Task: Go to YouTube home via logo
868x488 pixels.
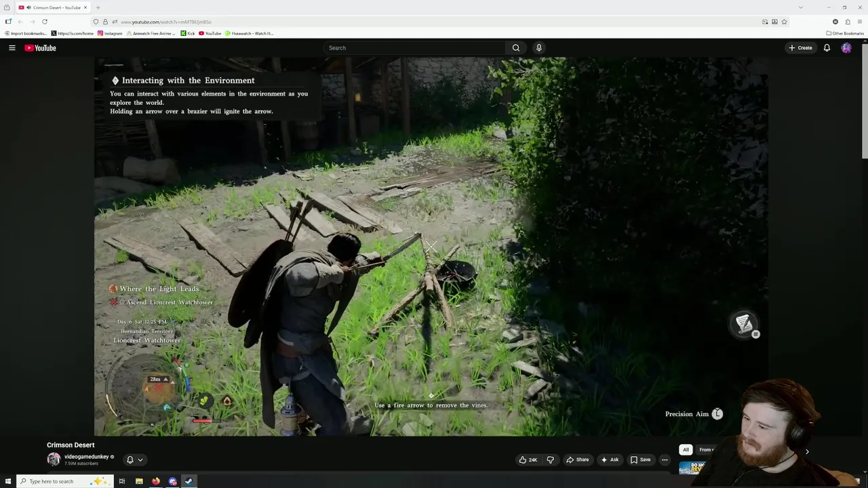Action: [x=40, y=47]
